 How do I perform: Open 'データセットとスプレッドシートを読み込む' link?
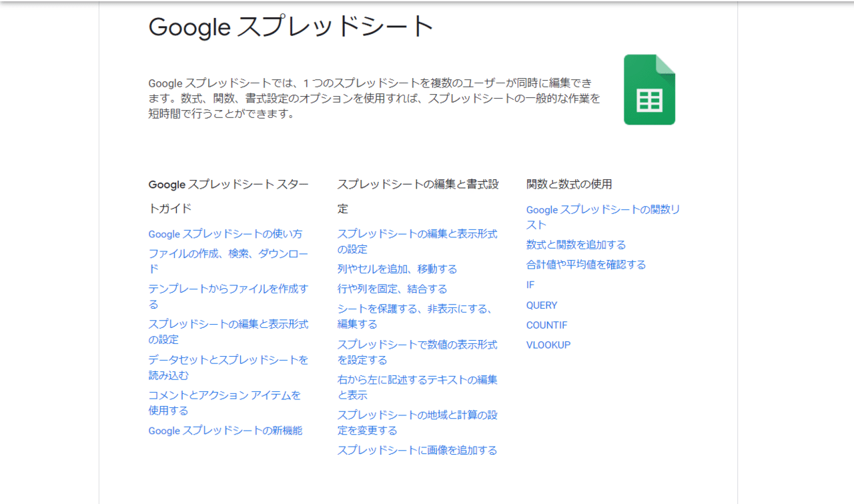tap(228, 367)
